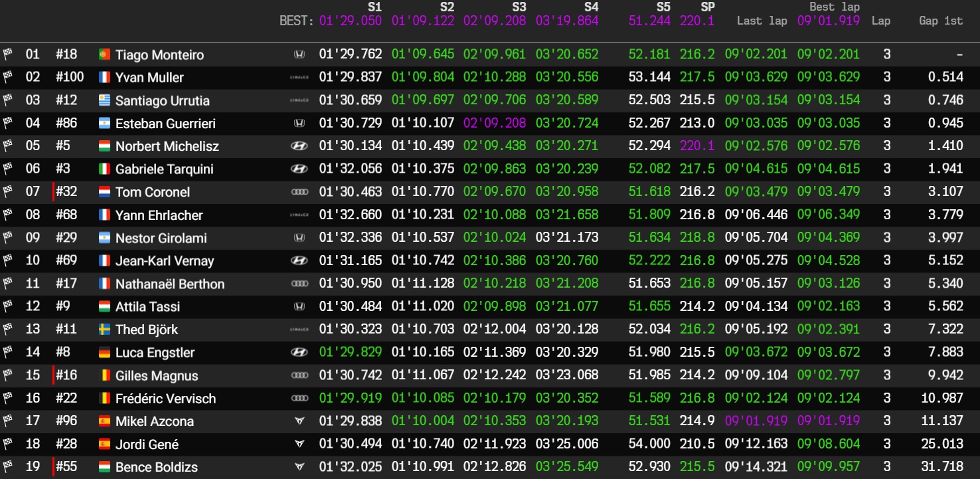Click Mikel Azcona's purple best lap 09'01.919
Screen dimensions: 980x479
click(x=828, y=421)
